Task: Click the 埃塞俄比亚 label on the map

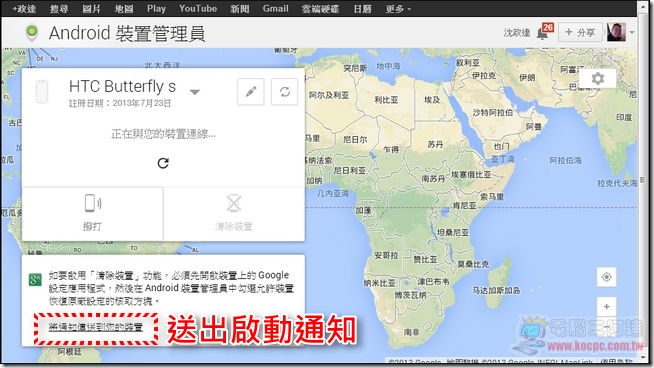Action: 471,174
